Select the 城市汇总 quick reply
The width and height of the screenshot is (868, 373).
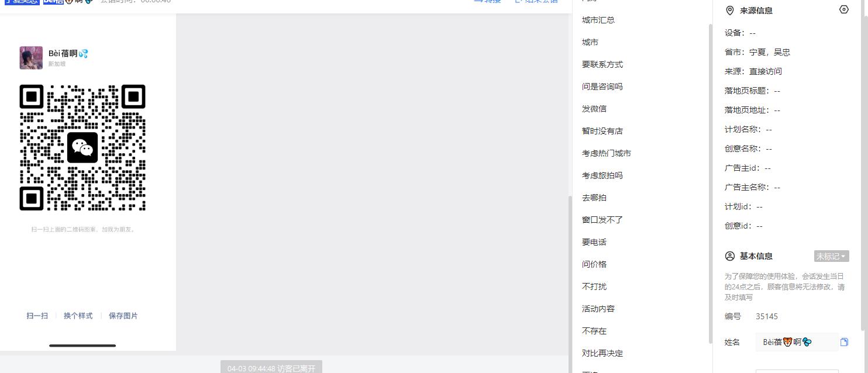coord(598,20)
